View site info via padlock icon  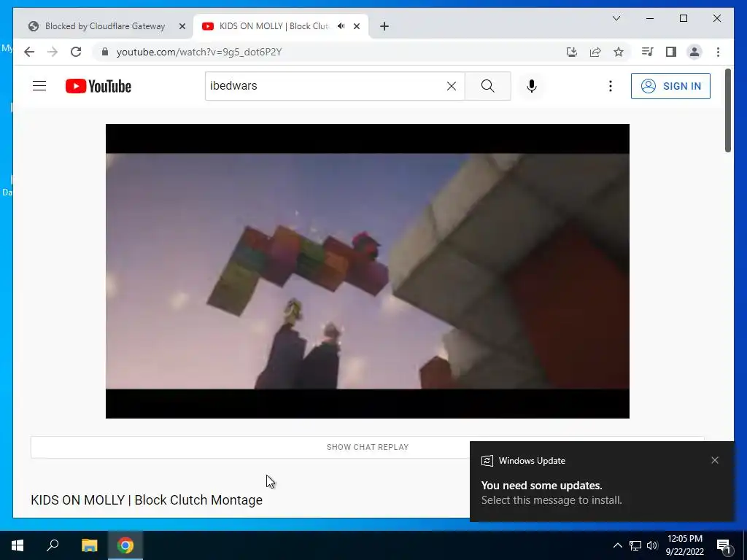tap(105, 52)
